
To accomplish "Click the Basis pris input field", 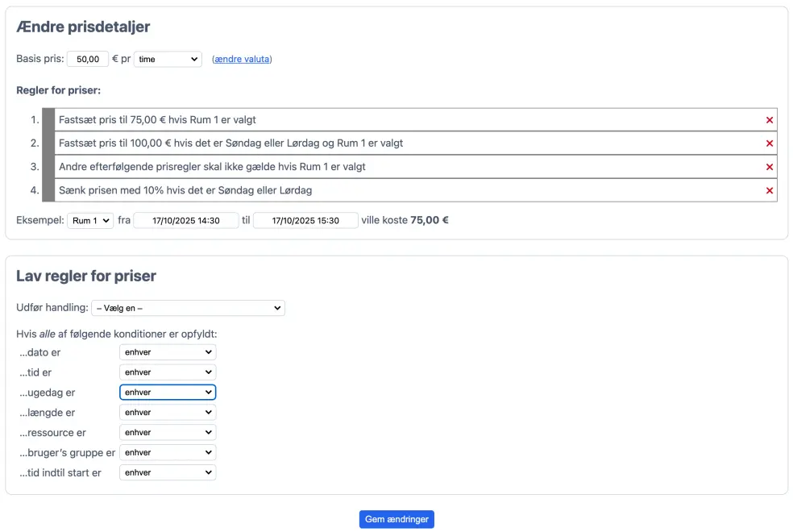I will pos(87,60).
